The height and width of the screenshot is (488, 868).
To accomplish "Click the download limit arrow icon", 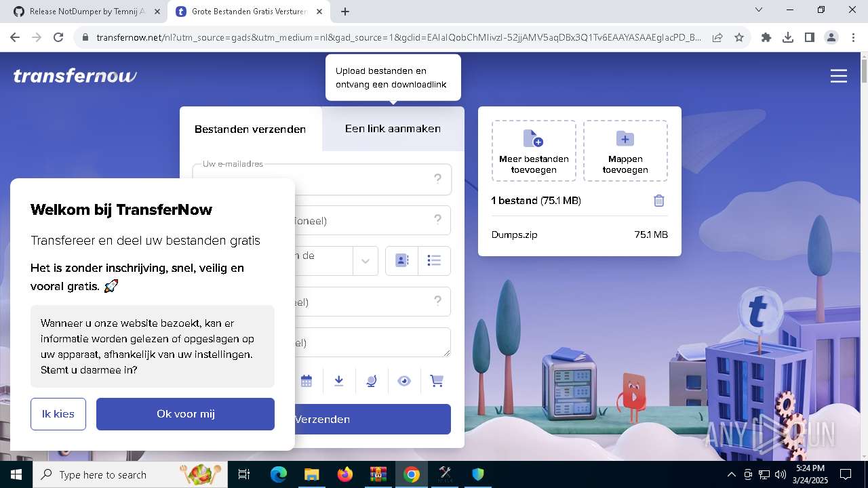I will point(339,381).
